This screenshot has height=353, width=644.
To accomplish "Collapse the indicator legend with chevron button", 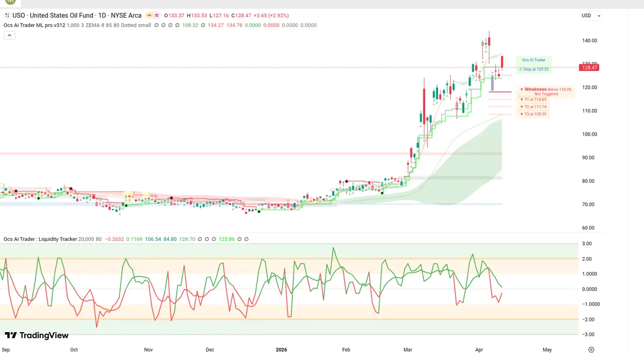I will tap(9, 35).
